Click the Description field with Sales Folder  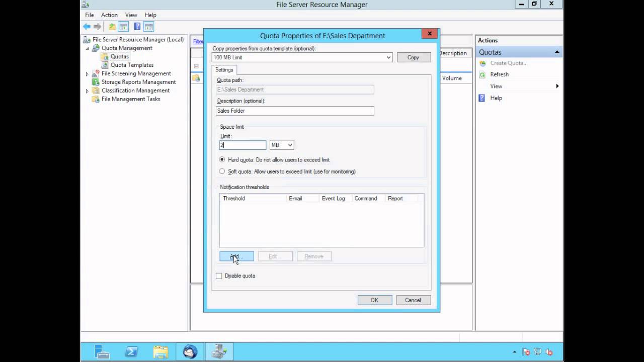[295, 111]
